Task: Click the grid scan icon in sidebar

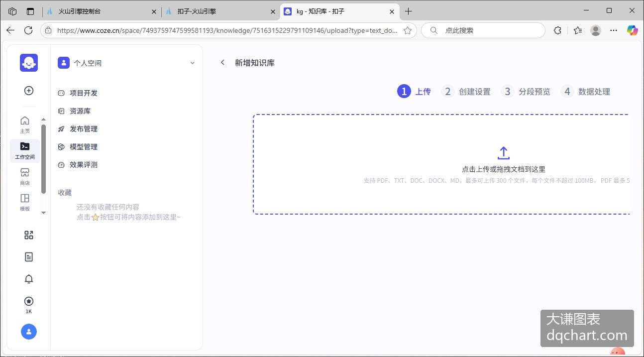Action: (x=29, y=235)
